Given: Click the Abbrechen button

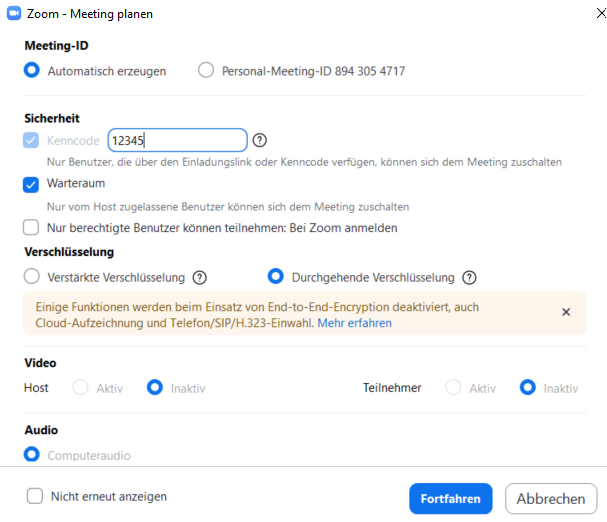Looking at the screenshot, I should [551, 498].
